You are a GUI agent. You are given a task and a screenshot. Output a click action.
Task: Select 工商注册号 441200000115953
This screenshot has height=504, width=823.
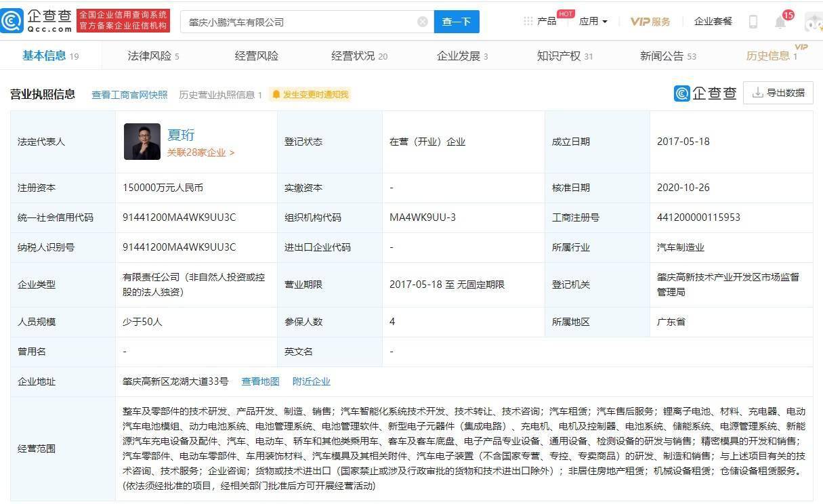pos(698,217)
